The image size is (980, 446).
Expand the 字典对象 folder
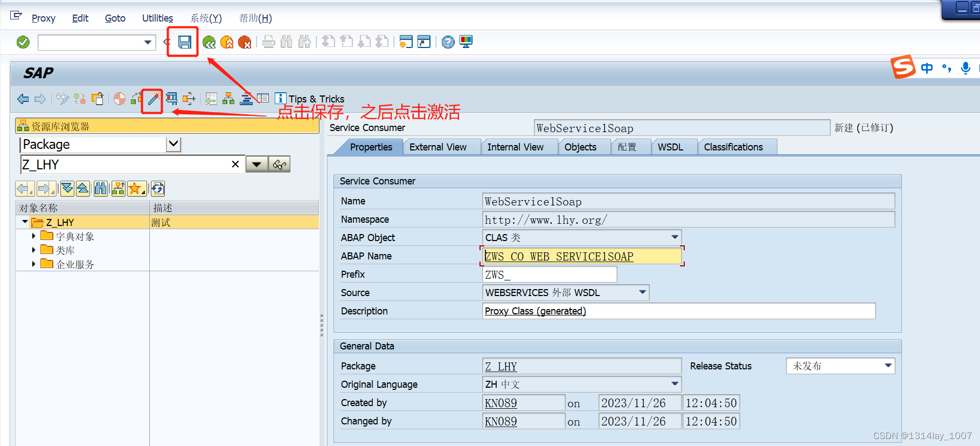point(33,236)
